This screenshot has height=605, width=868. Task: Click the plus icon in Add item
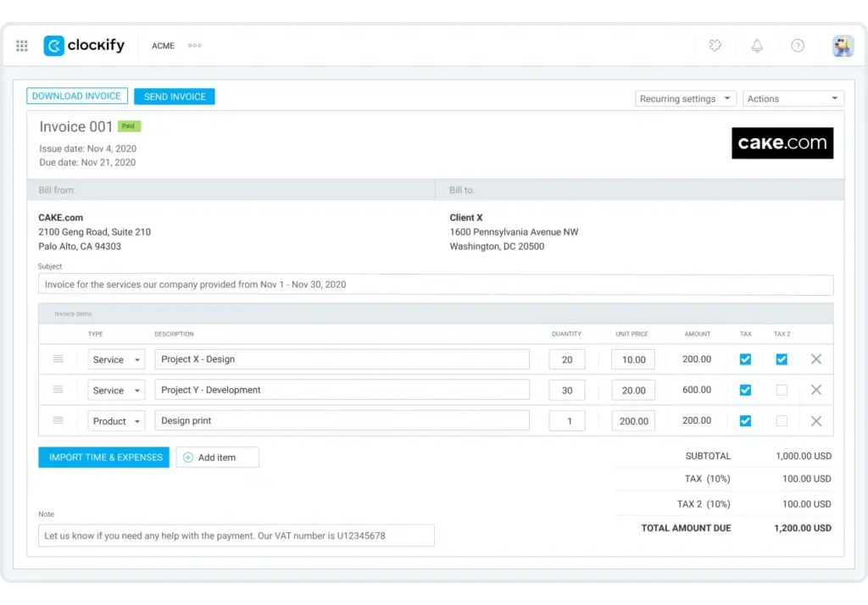click(188, 458)
